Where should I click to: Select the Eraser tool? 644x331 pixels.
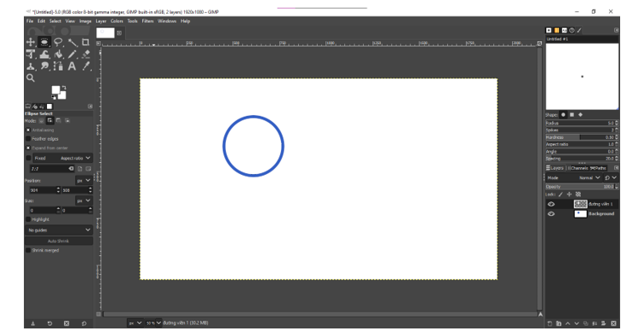85,55
